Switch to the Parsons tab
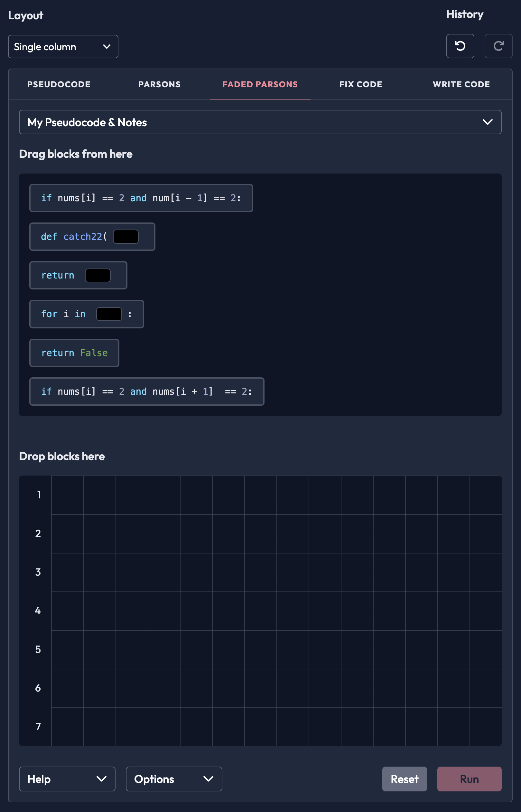 click(159, 84)
